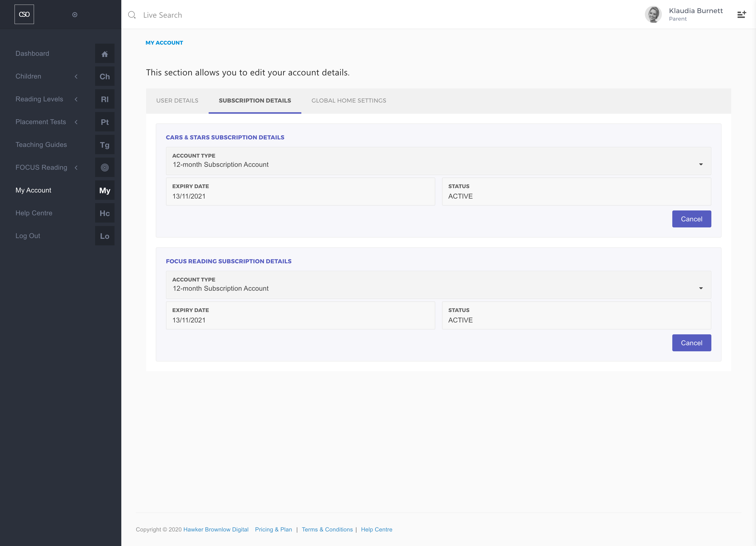The image size is (756, 546).
Task: Click CARS & STARS expiry date field
Action: point(300,192)
